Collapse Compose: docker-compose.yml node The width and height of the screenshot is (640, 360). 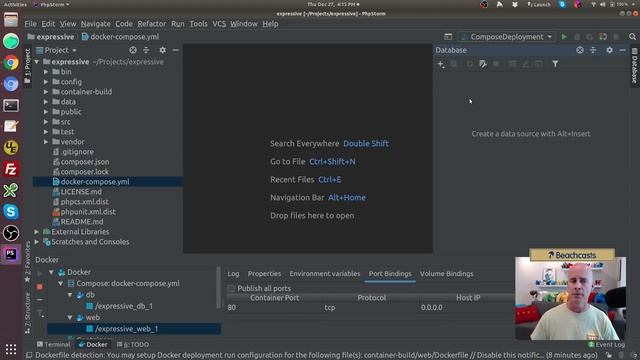60,283
